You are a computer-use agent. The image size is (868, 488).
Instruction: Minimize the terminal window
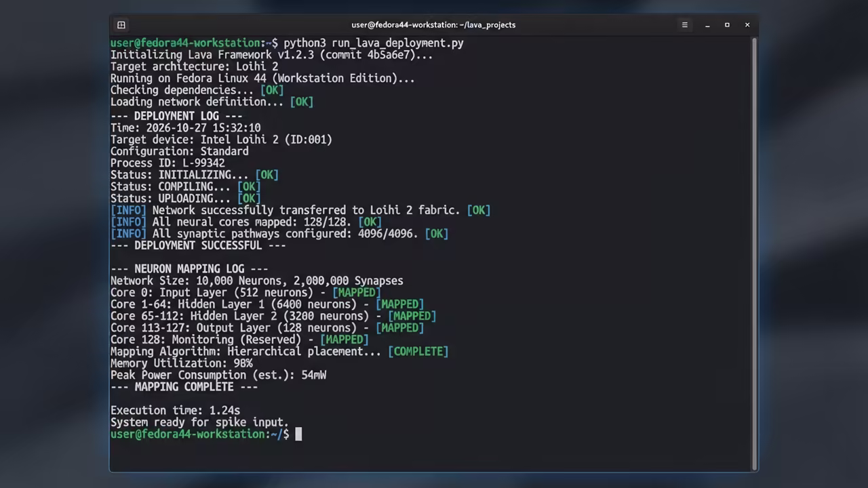[707, 25]
